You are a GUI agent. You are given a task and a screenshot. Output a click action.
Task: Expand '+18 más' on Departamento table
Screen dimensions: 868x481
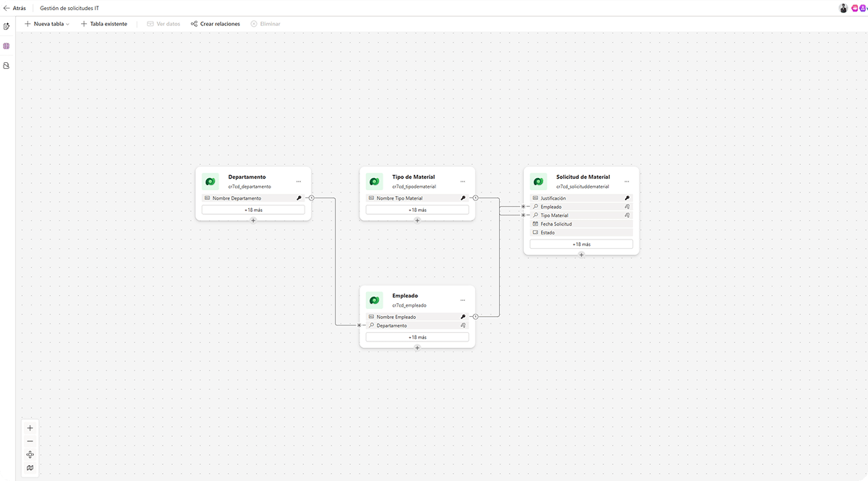[x=252, y=210]
